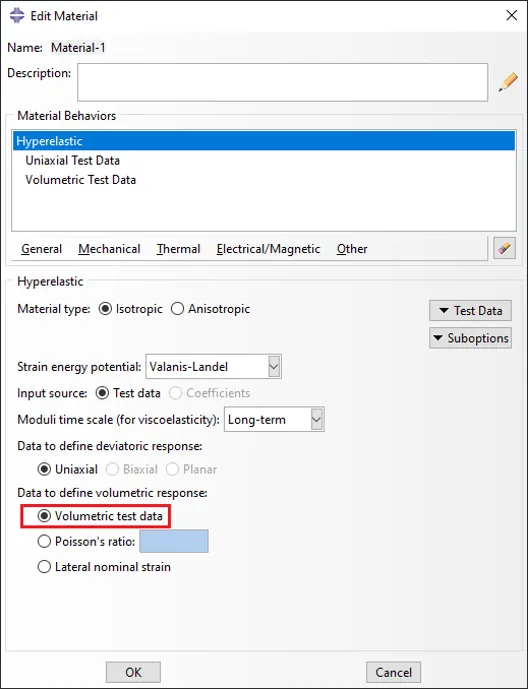Close the Edit Material dialog
The width and height of the screenshot is (528, 690).
511,15
